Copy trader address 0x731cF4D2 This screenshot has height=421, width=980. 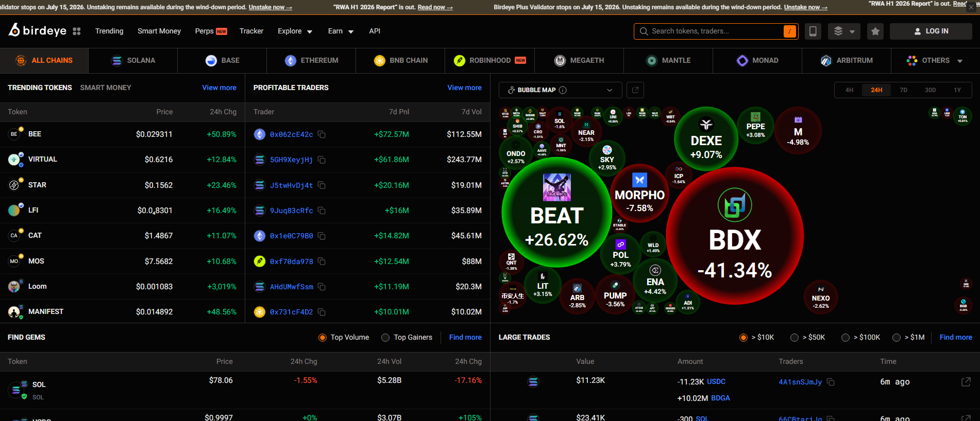tap(322, 312)
